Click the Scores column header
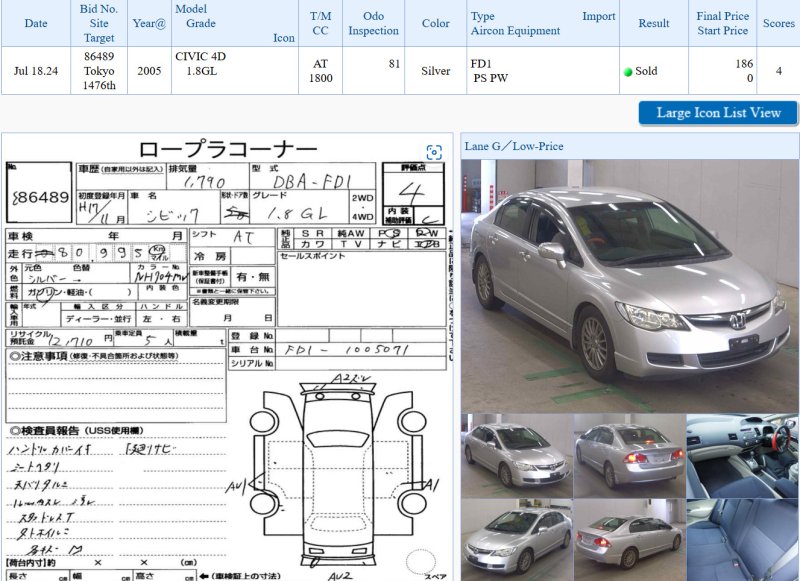Viewport: 800px width, 581px height. pos(778,23)
